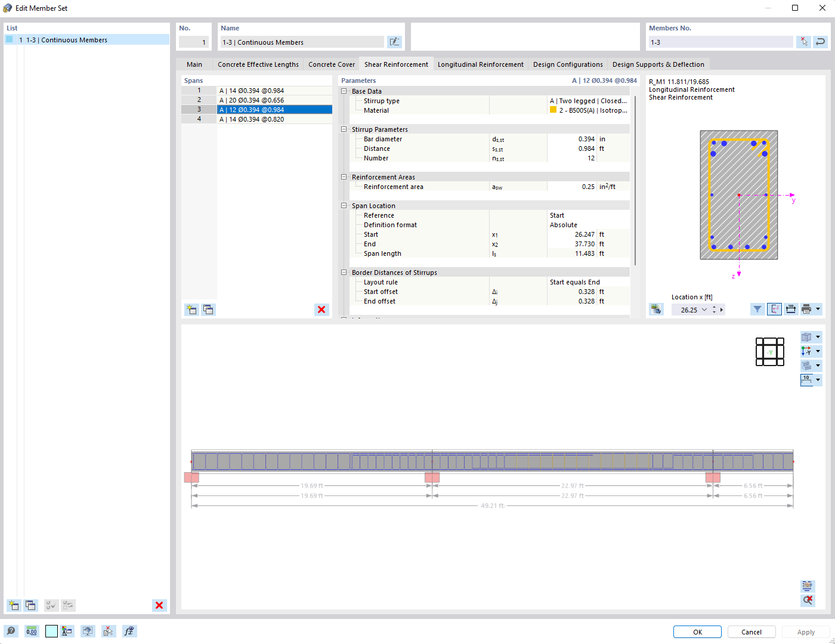Image resolution: width=835 pixels, height=644 pixels.
Task: Open the filter settings for the cross-section view
Action: 757,309
